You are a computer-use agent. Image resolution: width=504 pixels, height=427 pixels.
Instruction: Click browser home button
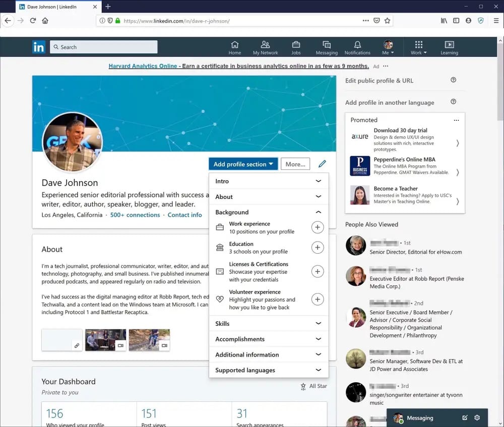[45, 21]
